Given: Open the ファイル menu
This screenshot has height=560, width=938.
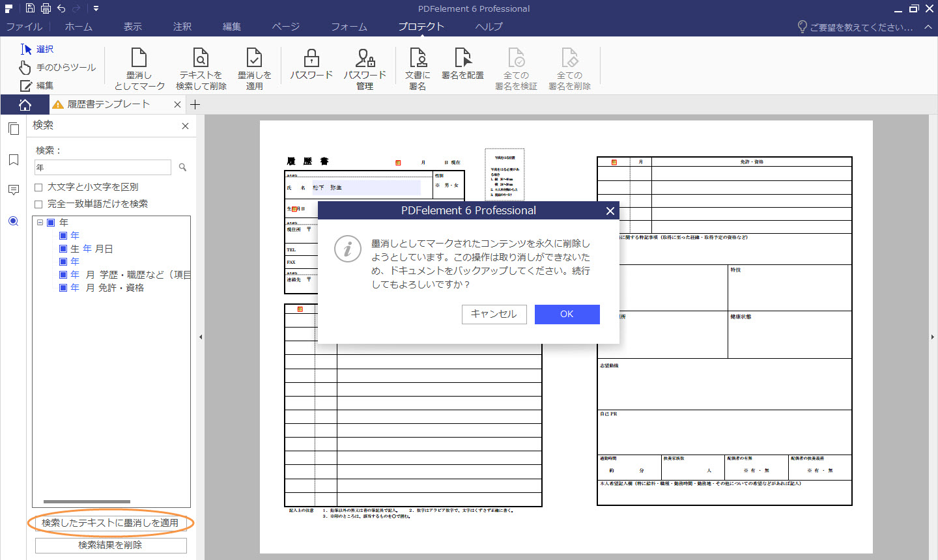Looking at the screenshot, I should [24, 27].
